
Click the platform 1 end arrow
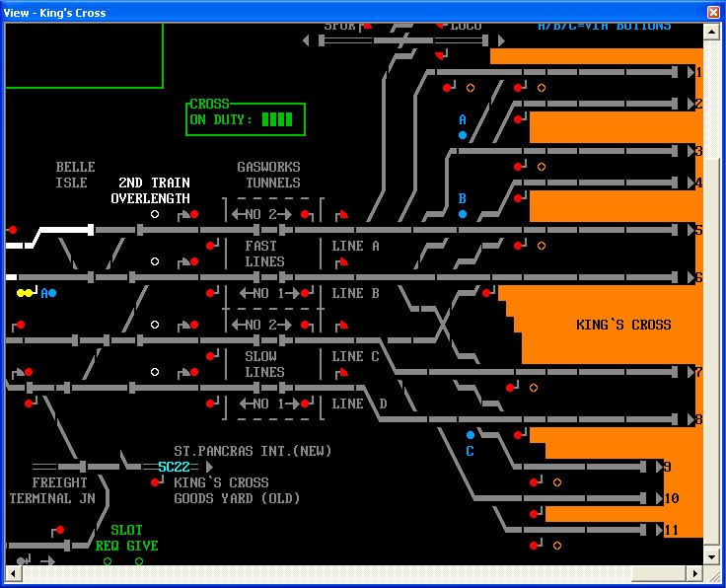[690, 72]
